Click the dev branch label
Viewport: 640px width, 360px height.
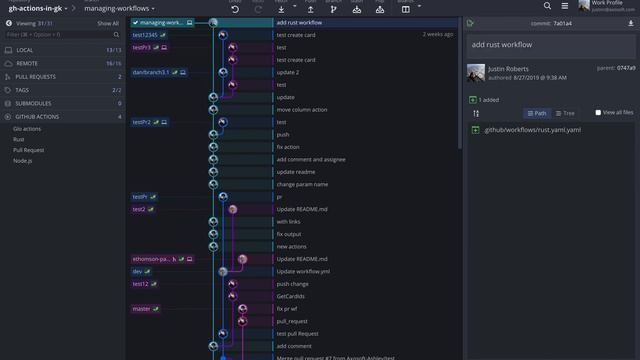(141, 271)
